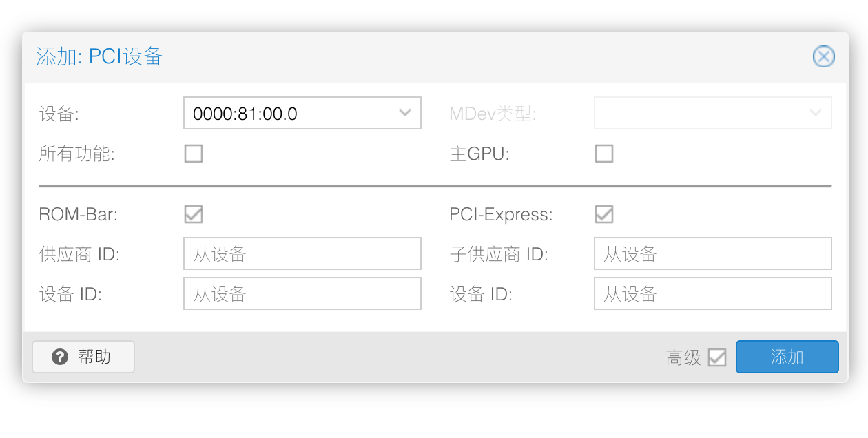Toggle off the 高级 advanced checkbox
This screenshot has width=868, height=438.
click(719, 357)
